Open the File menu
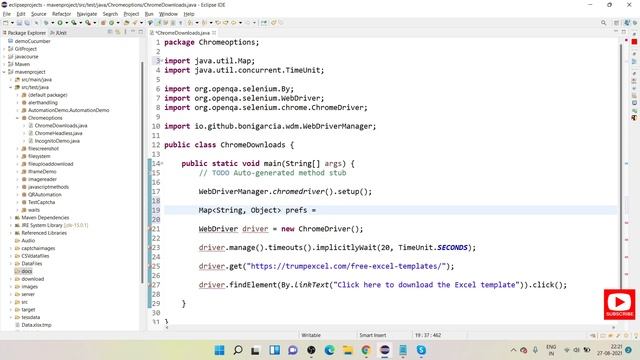The height and width of the screenshot is (360, 640). point(7,14)
